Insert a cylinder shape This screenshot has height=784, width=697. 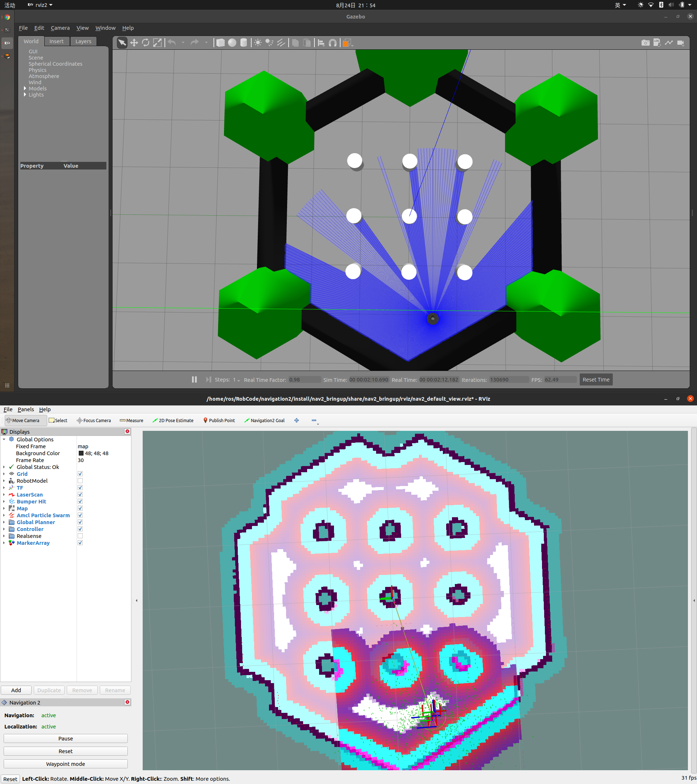(244, 42)
